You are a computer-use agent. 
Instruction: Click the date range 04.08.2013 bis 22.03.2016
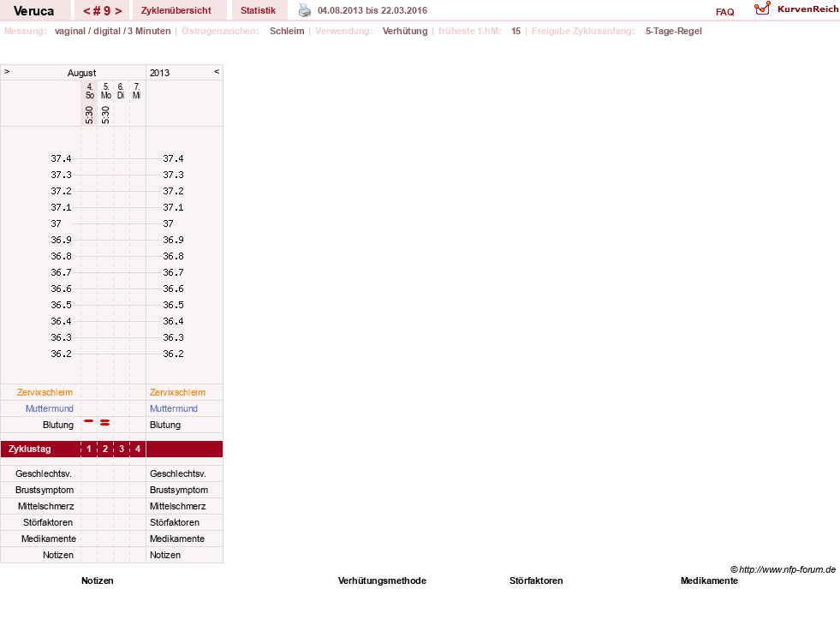coord(372,10)
